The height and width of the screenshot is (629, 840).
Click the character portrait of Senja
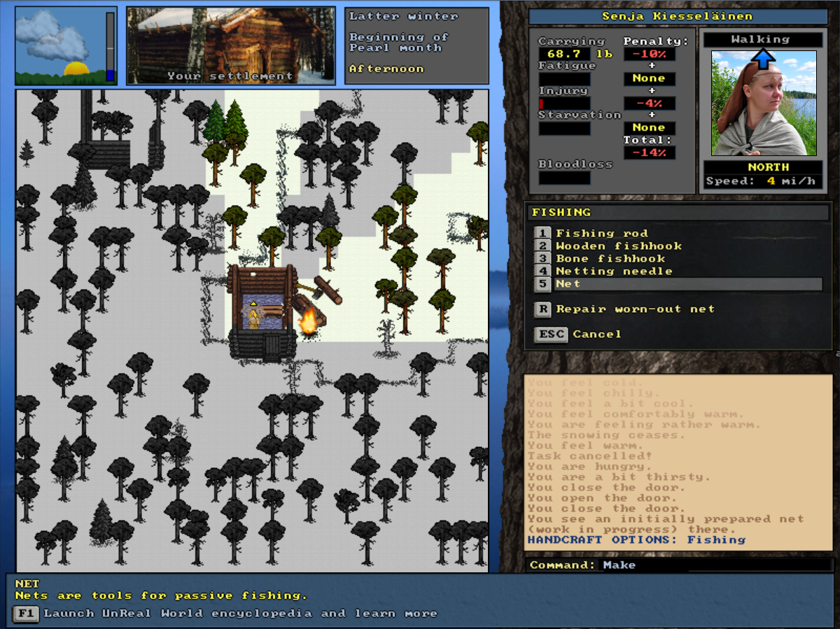point(763,103)
